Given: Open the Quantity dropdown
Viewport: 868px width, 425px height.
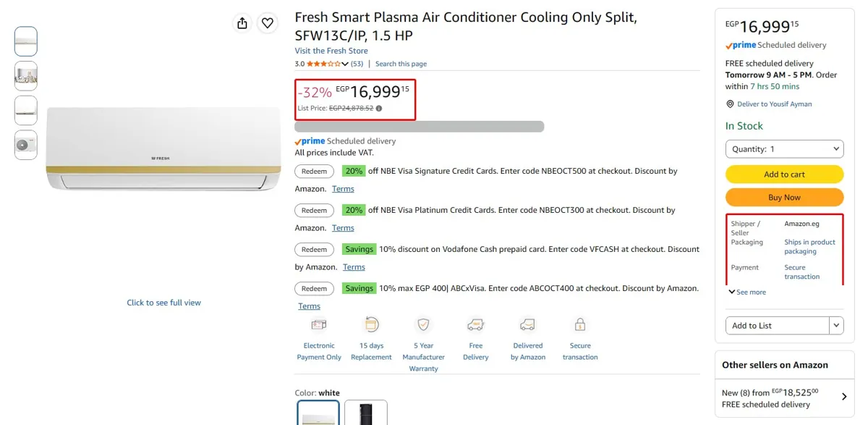Looking at the screenshot, I should point(785,148).
